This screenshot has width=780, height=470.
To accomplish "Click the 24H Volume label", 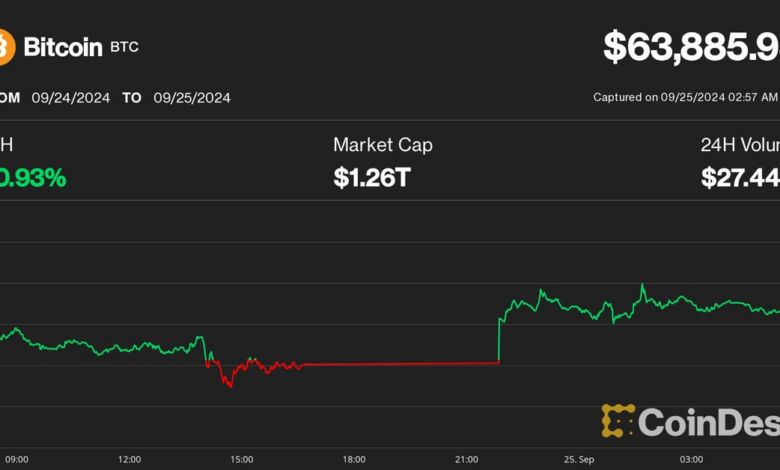I will coord(739,146).
